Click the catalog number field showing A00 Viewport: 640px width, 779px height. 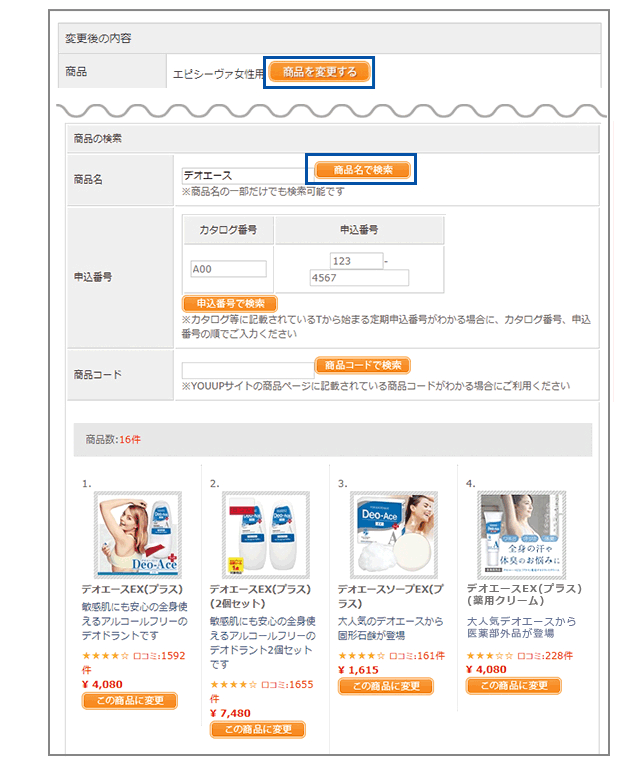click(x=228, y=269)
